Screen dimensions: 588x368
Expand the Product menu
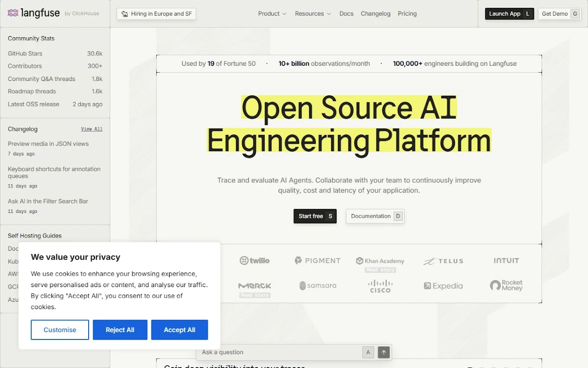272,14
